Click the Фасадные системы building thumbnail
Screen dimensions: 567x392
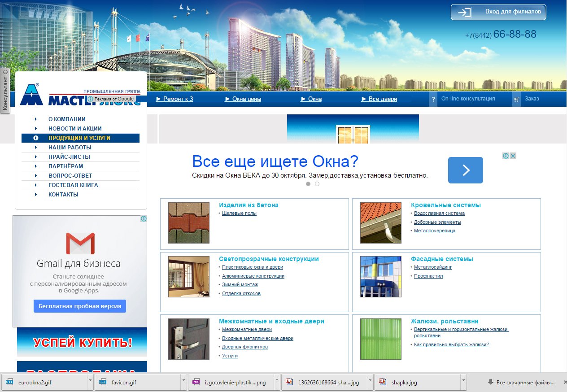tap(381, 277)
